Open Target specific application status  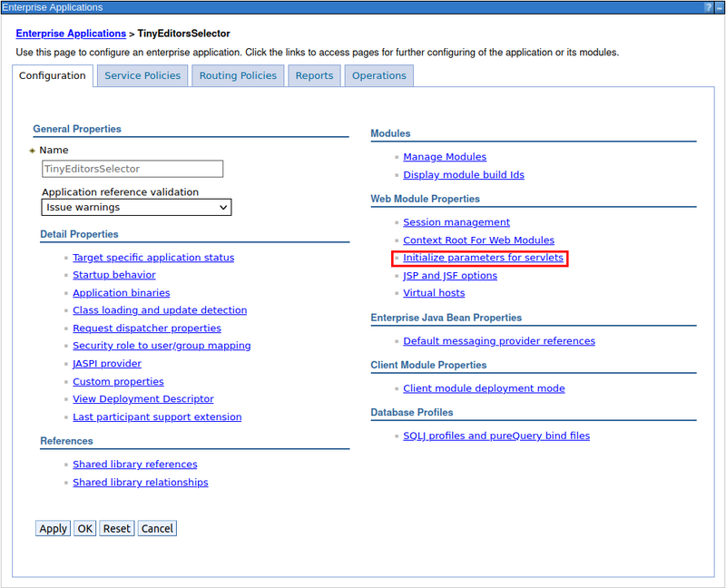coord(153,257)
